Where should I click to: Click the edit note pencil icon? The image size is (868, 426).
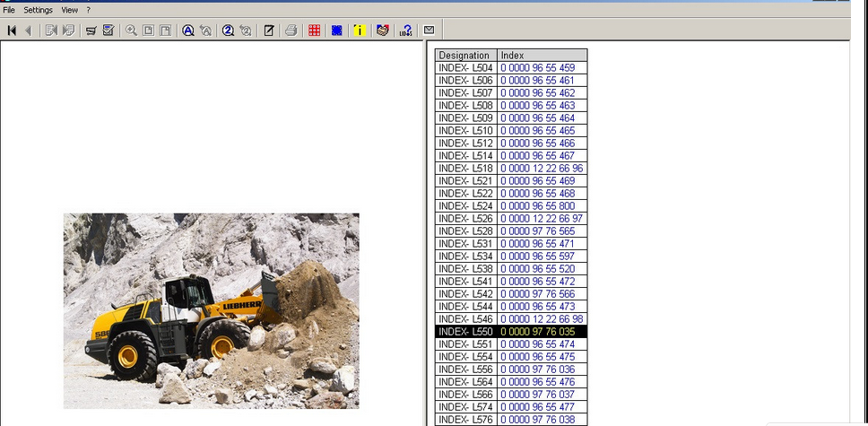[x=268, y=30]
